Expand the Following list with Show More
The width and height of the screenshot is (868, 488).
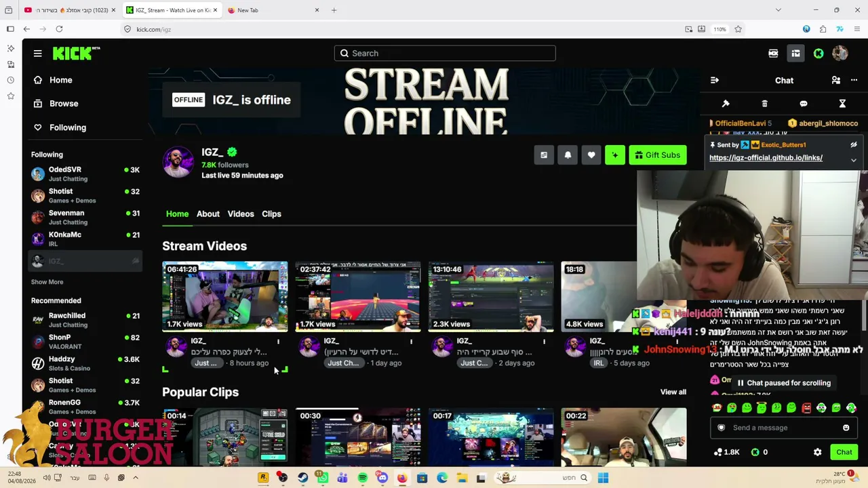pos(47,282)
